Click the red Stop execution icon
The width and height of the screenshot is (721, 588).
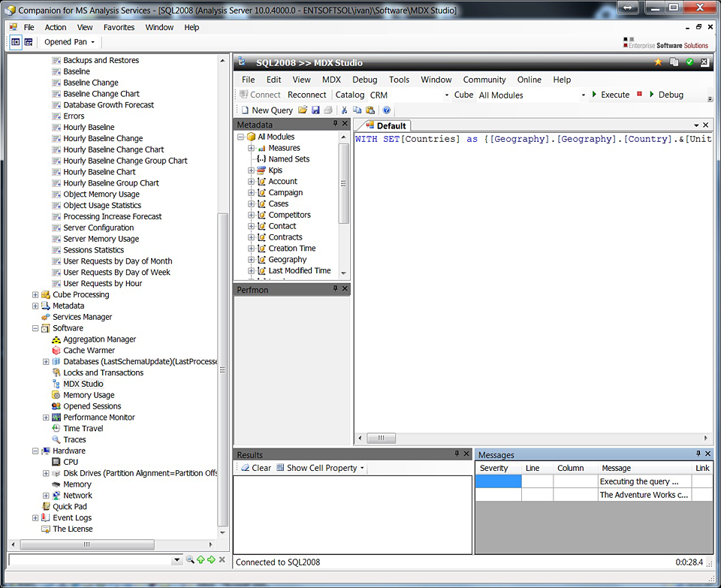[x=639, y=95]
